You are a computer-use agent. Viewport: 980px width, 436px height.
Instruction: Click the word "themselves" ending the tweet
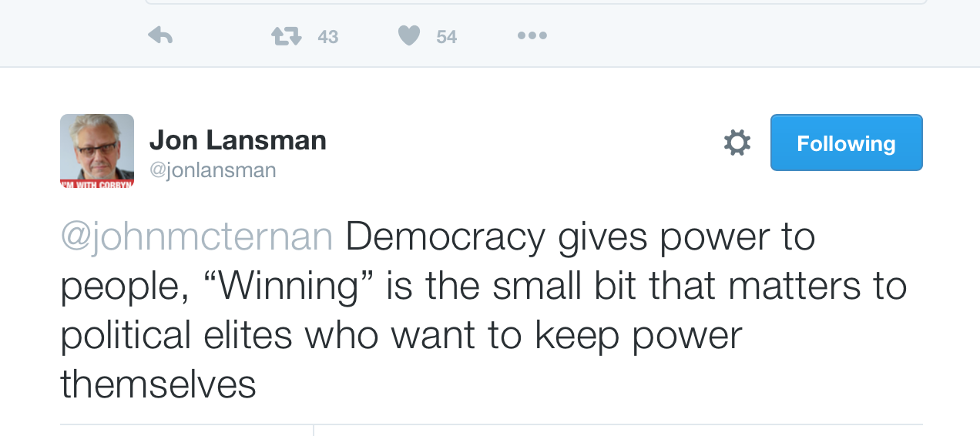(x=158, y=384)
